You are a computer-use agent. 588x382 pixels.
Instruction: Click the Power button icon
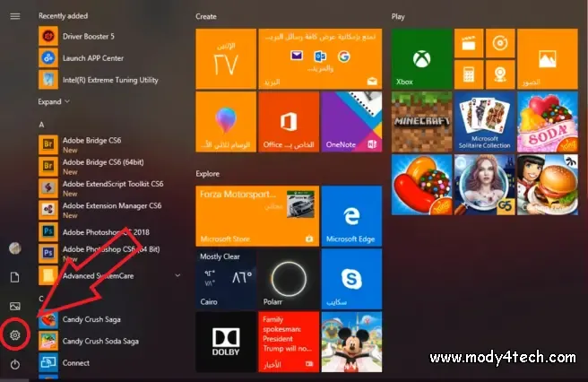15,364
